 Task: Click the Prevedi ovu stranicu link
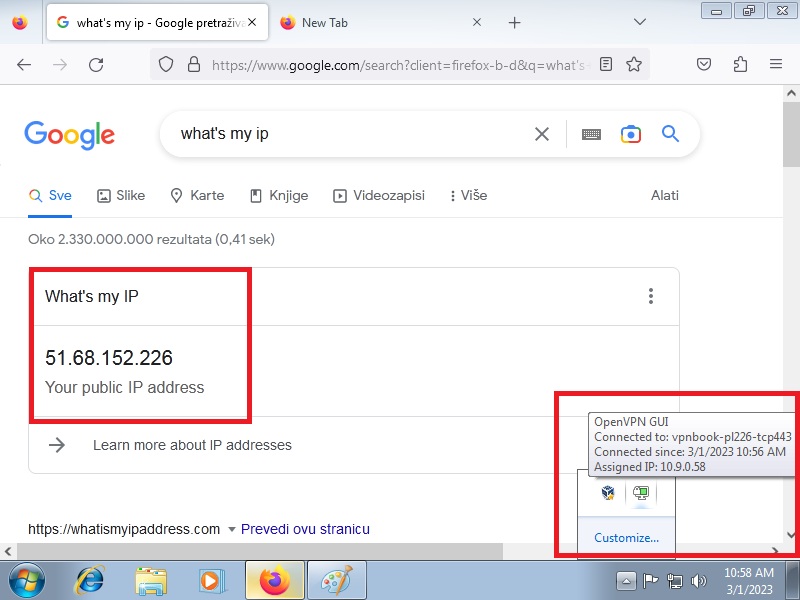(x=305, y=529)
